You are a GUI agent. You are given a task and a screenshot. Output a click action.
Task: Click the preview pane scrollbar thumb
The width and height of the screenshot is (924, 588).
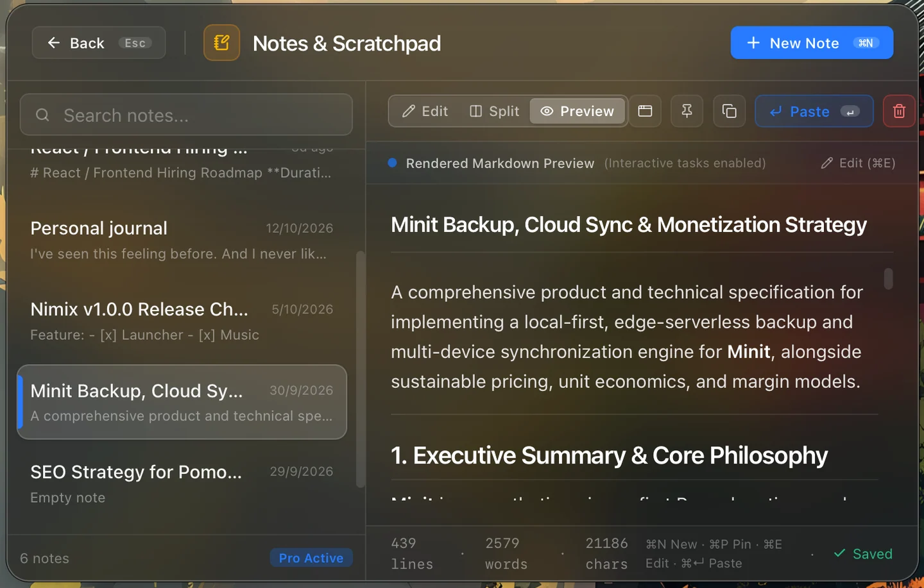point(889,278)
